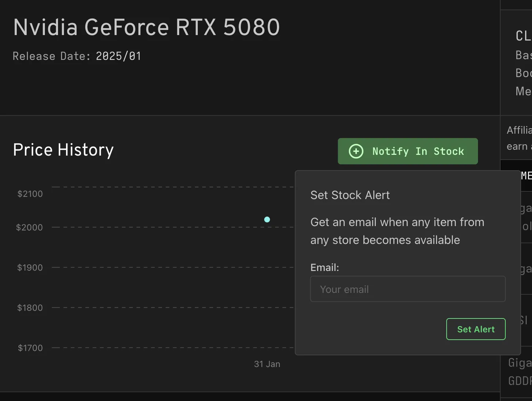The height and width of the screenshot is (401, 532).
Task: Select the teal price data point on chart
Action: click(x=267, y=219)
